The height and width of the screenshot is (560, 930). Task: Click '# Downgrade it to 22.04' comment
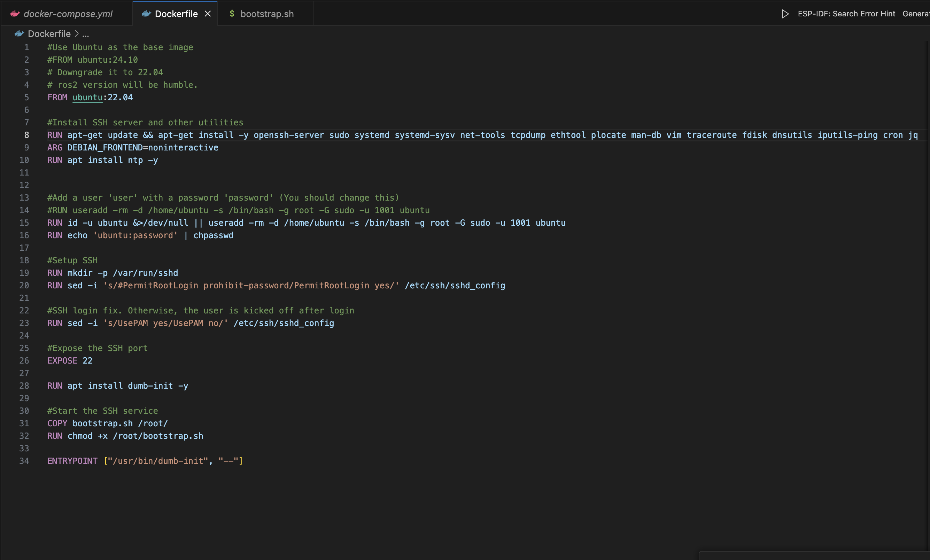point(105,72)
